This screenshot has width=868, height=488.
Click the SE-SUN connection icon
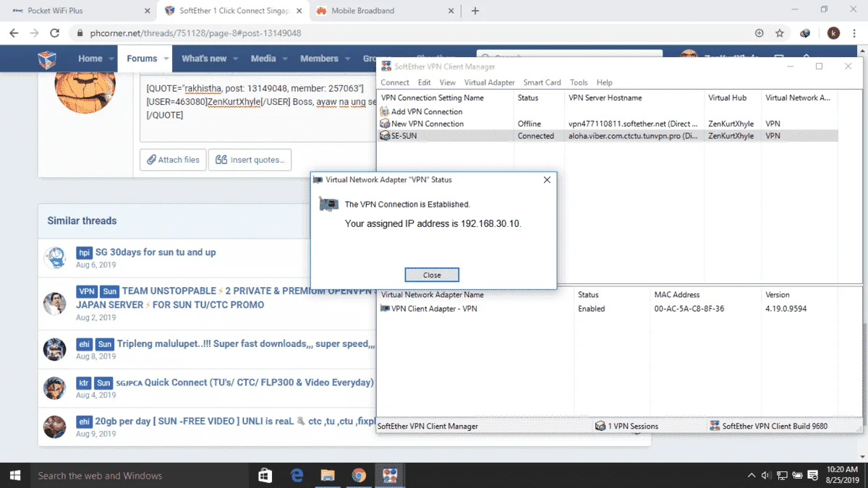tap(385, 136)
